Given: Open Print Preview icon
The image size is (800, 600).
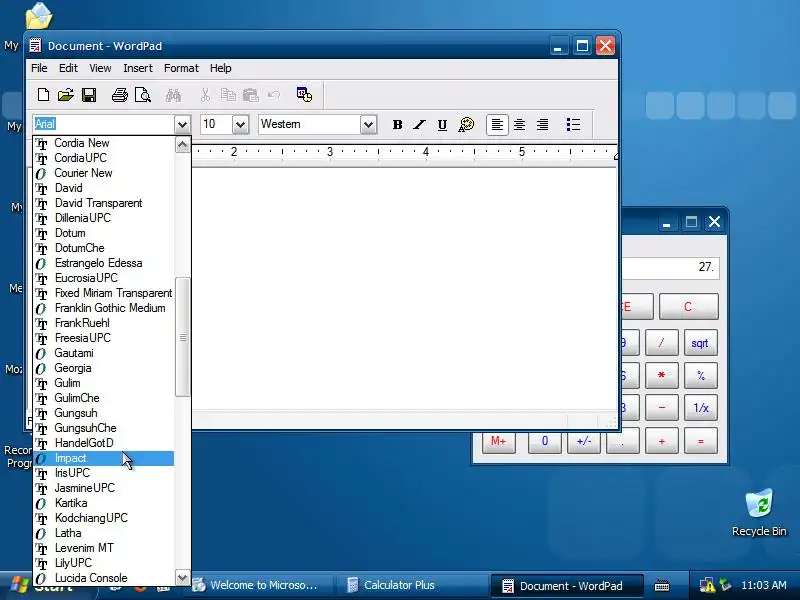Looking at the screenshot, I should click(x=143, y=95).
